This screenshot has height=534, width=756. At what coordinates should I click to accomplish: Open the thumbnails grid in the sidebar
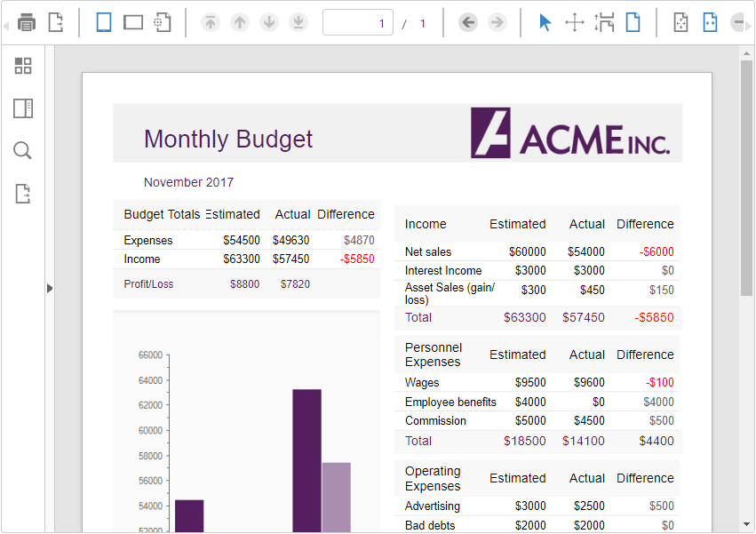coord(23,66)
